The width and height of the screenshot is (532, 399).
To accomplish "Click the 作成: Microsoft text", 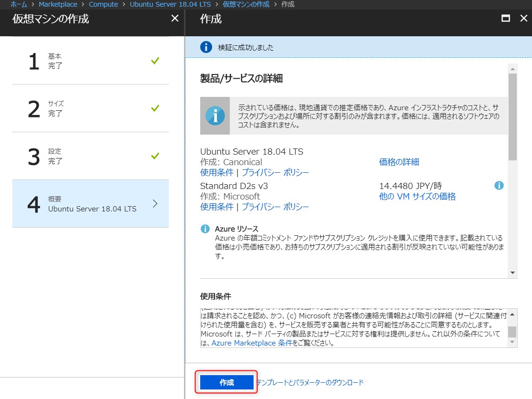I will (230, 196).
